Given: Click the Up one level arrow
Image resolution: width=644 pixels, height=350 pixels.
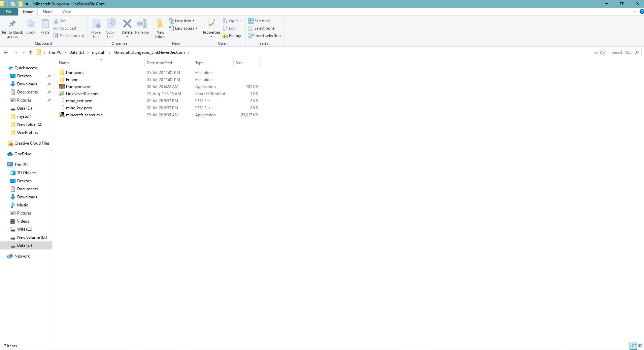Looking at the screenshot, I should point(31,52).
